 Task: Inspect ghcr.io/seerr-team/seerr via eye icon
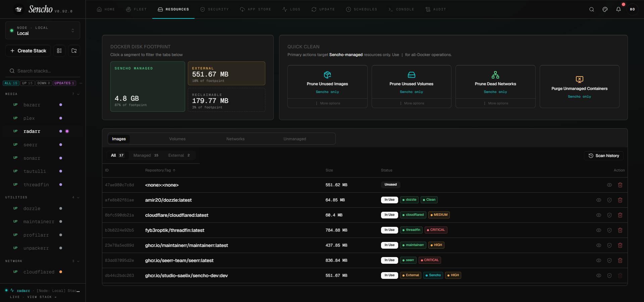coord(599,260)
